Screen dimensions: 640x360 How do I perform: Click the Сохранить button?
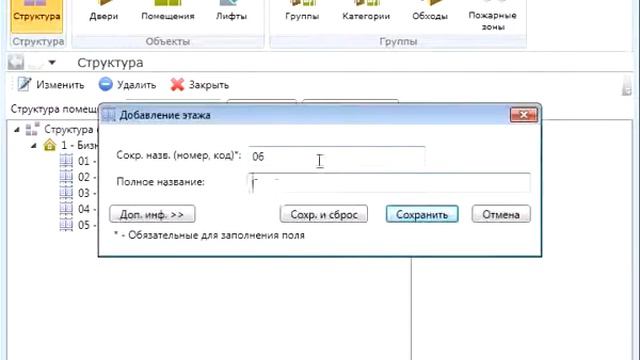tap(422, 214)
